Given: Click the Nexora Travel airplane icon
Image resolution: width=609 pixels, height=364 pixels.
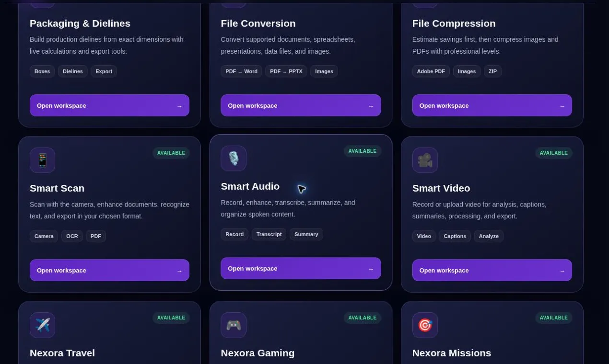Looking at the screenshot, I should pos(42,325).
